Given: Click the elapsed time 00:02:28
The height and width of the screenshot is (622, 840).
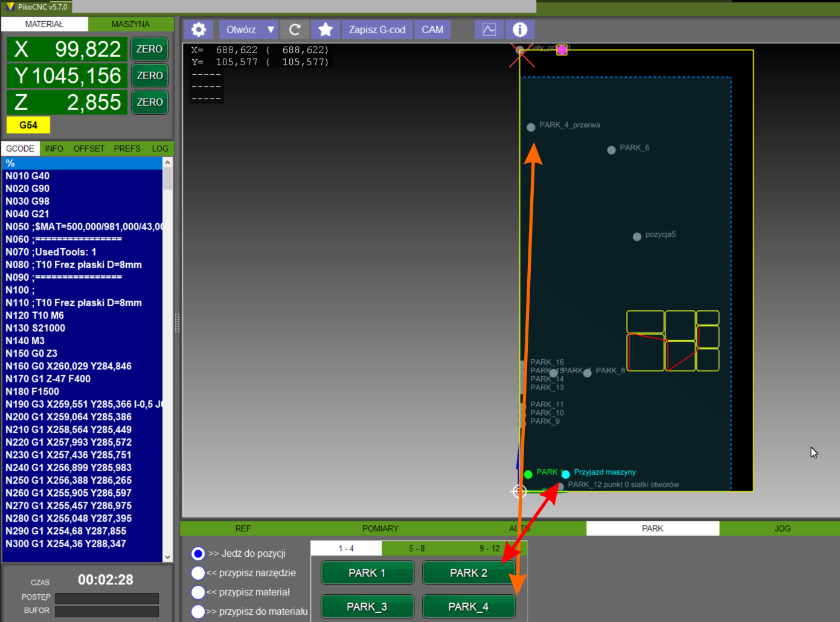Looking at the screenshot, I should tap(106, 580).
